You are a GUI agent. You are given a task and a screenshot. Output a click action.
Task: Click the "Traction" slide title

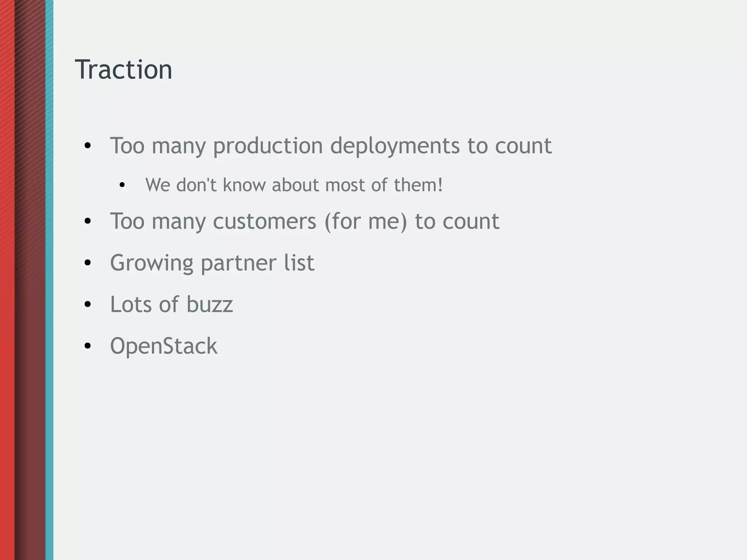tap(123, 69)
